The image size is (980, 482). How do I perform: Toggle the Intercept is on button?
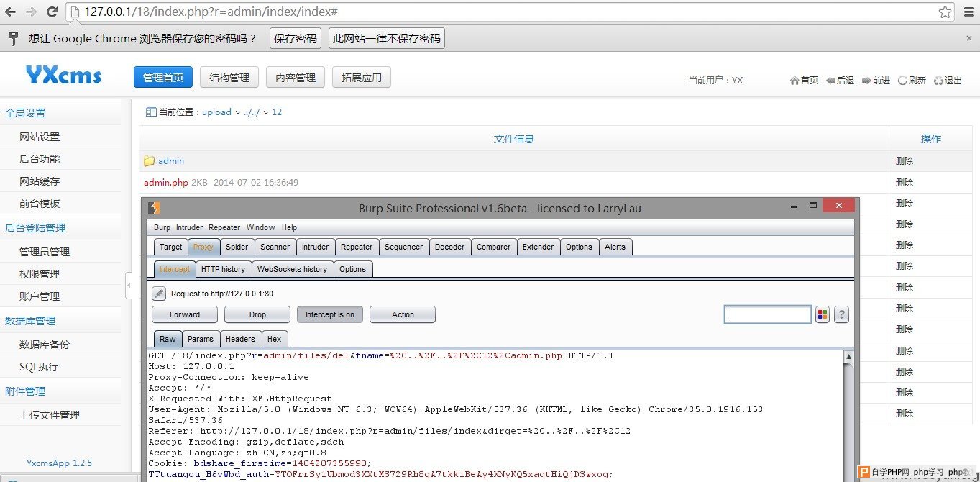tap(330, 314)
